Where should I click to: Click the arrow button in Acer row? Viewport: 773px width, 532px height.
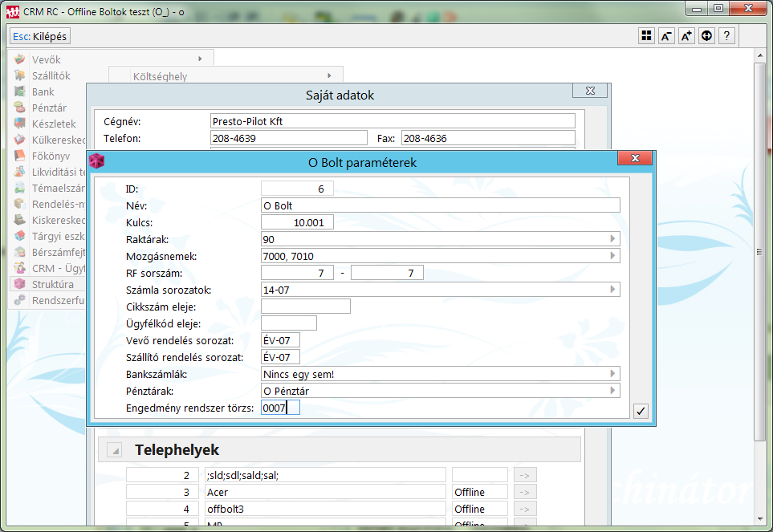pos(524,492)
